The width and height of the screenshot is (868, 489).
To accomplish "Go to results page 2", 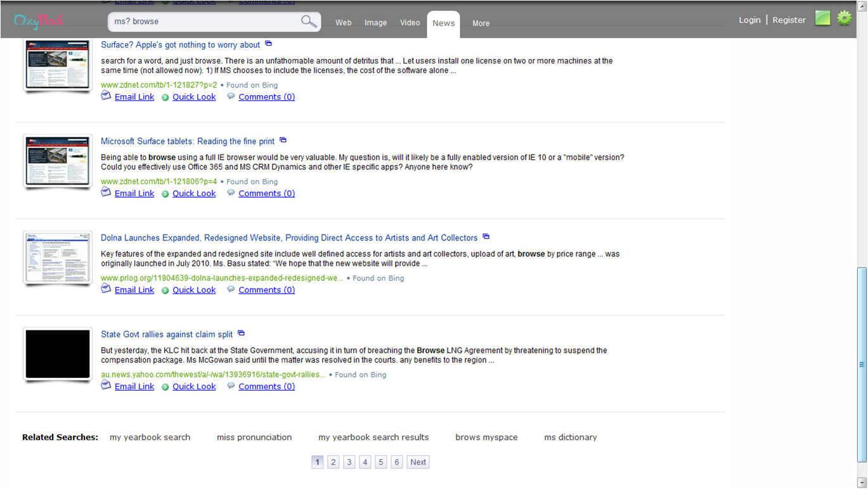I will (334, 462).
